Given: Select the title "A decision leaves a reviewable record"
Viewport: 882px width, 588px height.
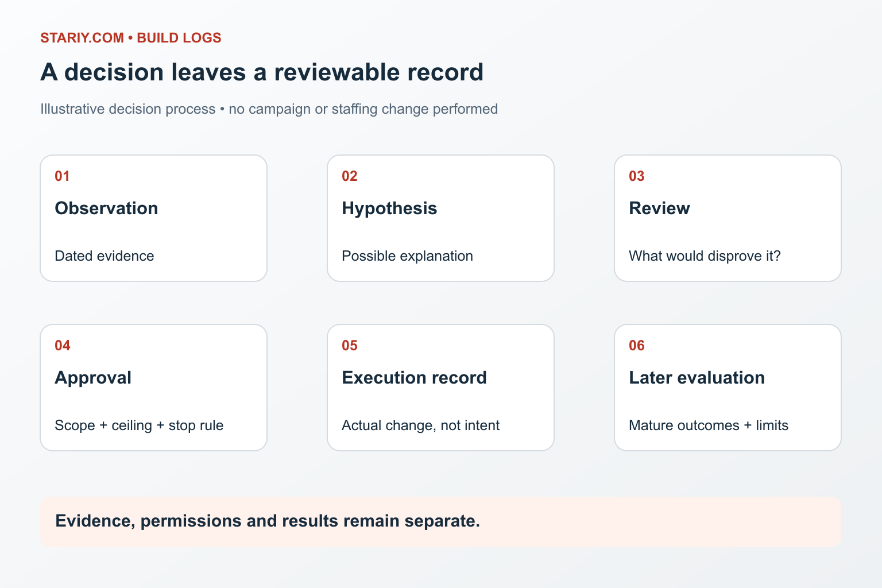Looking at the screenshot, I should click(x=262, y=72).
